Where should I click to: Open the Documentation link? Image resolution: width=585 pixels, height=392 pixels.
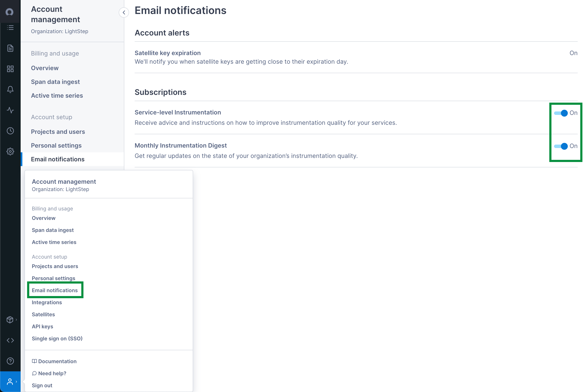click(x=54, y=361)
